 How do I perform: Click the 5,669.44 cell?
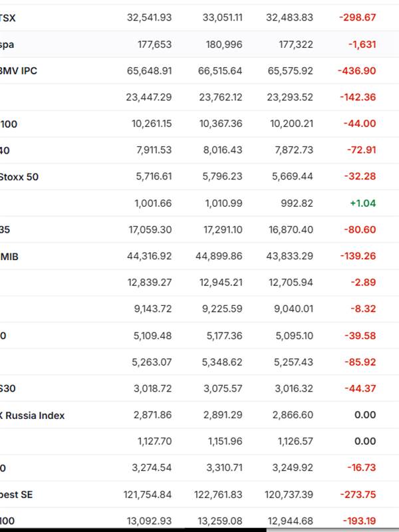(x=293, y=176)
